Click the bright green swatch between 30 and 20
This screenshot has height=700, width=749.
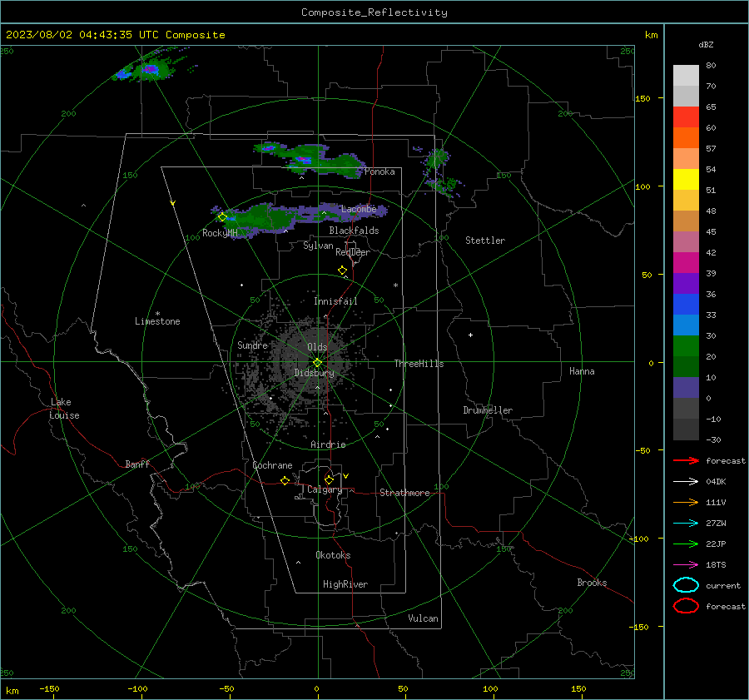686,346
